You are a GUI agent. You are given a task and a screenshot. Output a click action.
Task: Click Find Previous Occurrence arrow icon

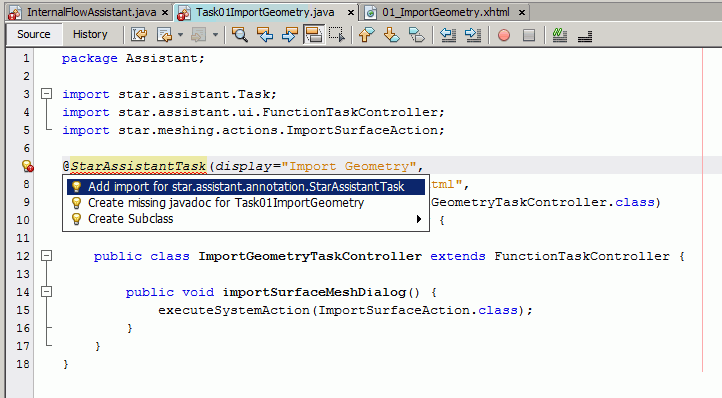pyautogui.click(x=265, y=35)
